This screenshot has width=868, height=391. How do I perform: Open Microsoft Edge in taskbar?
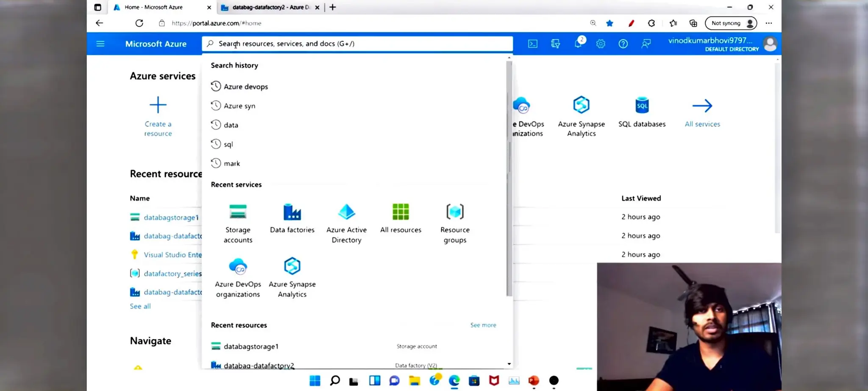tap(454, 380)
